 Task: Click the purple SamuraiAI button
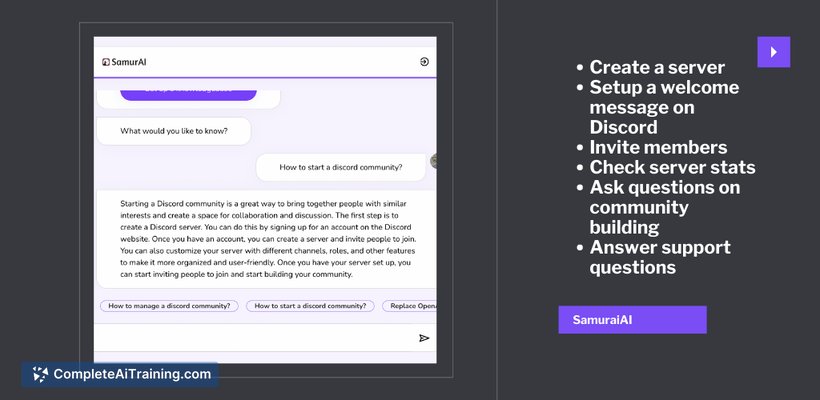(x=632, y=319)
